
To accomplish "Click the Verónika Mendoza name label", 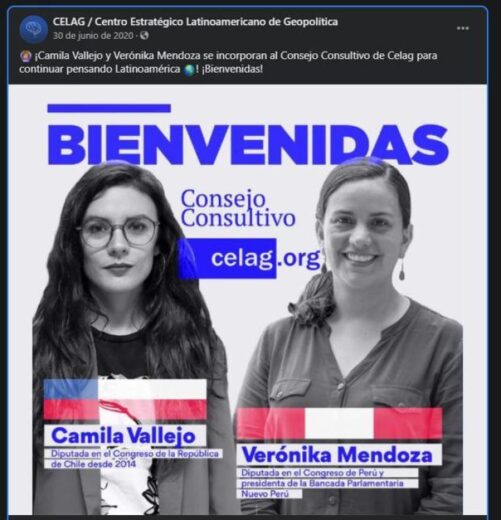I will (337, 455).
